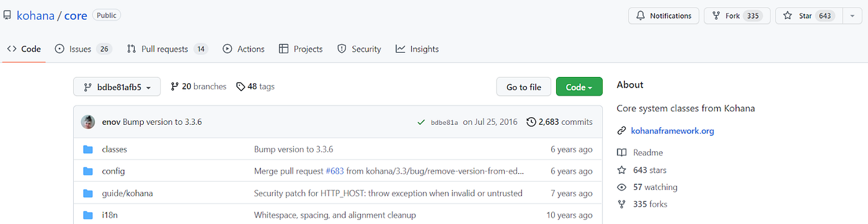Open the Projects tab
This screenshot has height=224, width=868.
click(301, 49)
